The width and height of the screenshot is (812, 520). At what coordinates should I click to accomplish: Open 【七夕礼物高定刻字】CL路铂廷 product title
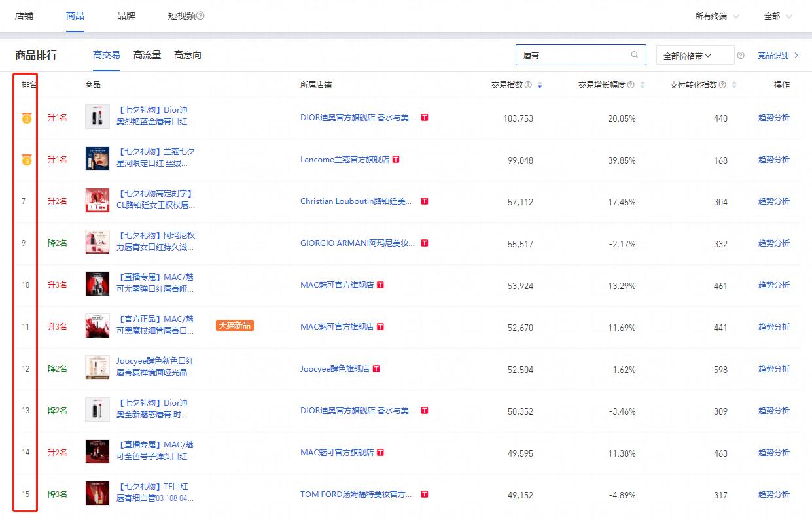pos(156,199)
